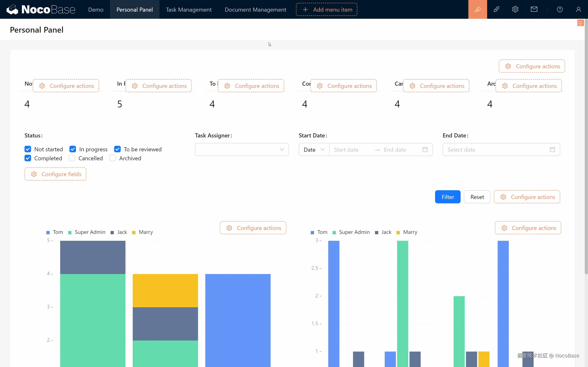Open the user profile icon
The height and width of the screenshot is (367, 588).
578,9
